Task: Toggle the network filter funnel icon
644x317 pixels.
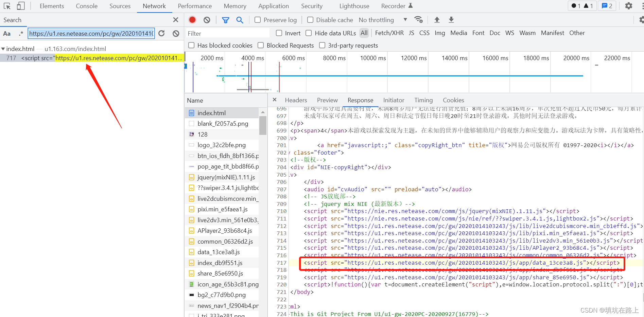Action: click(225, 20)
